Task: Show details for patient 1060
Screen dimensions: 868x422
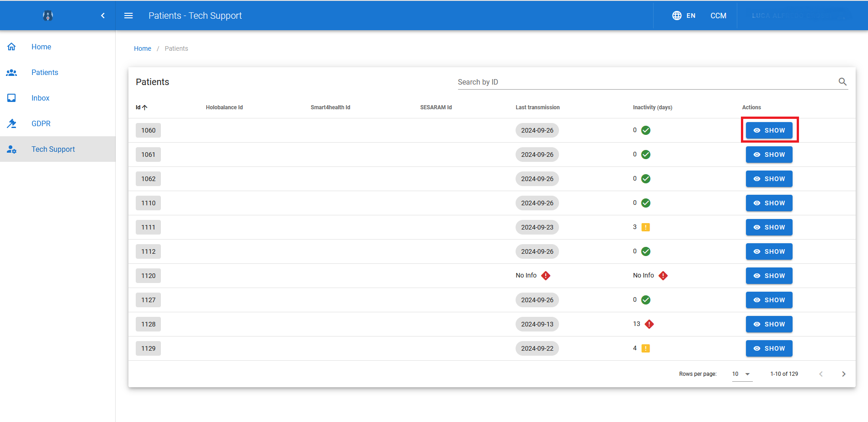Action: click(769, 130)
